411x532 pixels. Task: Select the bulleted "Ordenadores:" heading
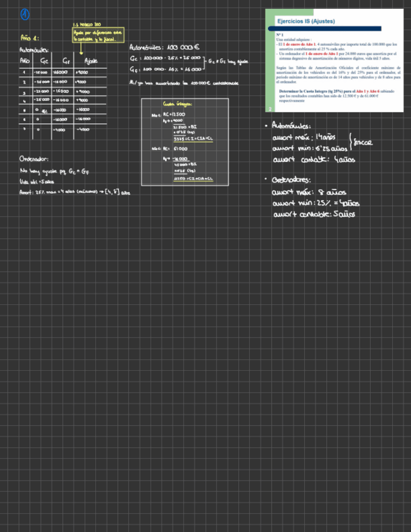click(291, 180)
